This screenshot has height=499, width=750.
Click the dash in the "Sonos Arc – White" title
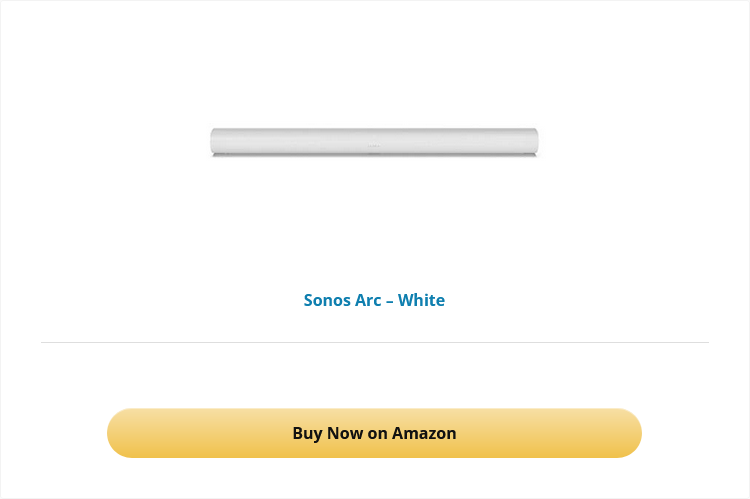tap(390, 300)
